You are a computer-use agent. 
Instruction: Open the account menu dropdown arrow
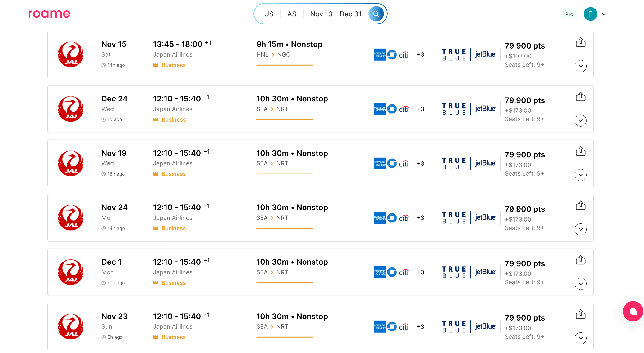(604, 14)
